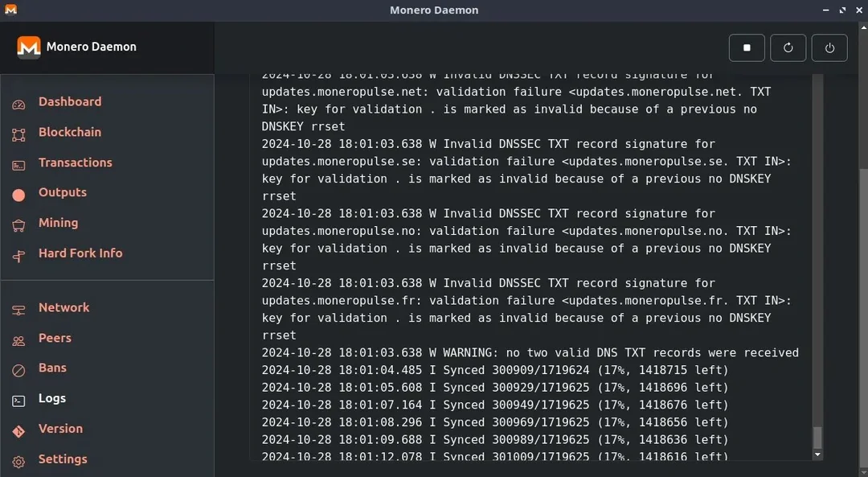Click the Bans prohibited icon
This screenshot has width=868, height=477.
point(18,371)
